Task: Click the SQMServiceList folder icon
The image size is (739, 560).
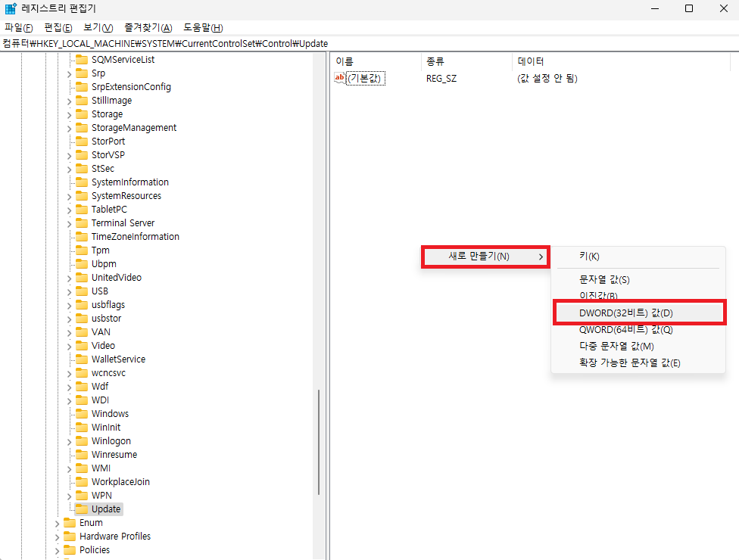Action: pyautogui.click(x=82, y=59)
